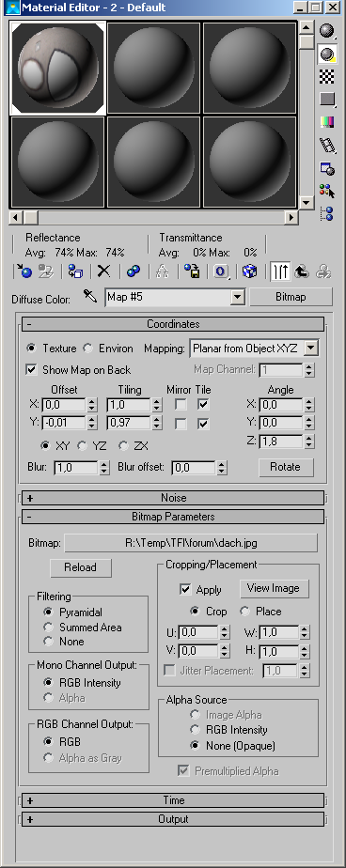The height and width of the screenshot is (868, 346).
Task: Uncheck Apply in Cropping/Placement
Action: [x=185, y=590]
